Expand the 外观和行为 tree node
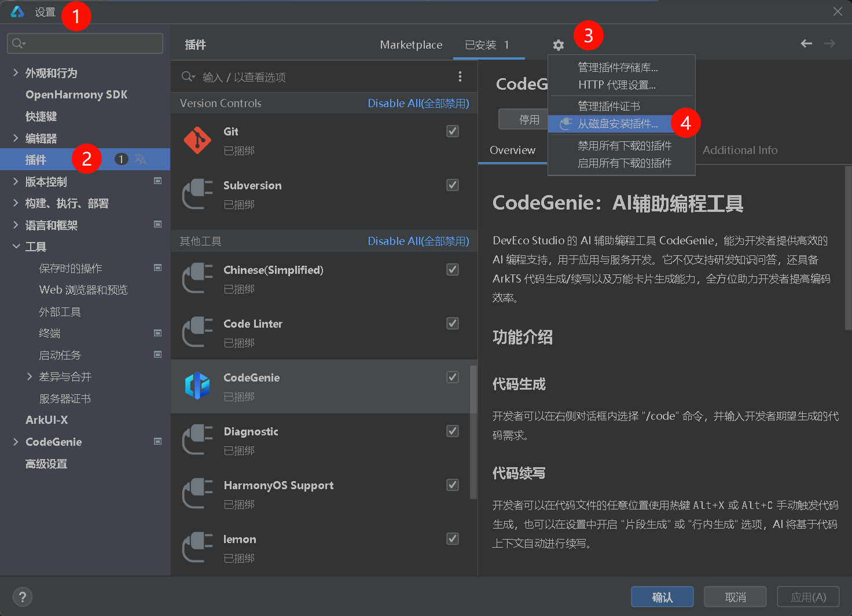This screenshot has height=616, width=852. coord(16,73)
